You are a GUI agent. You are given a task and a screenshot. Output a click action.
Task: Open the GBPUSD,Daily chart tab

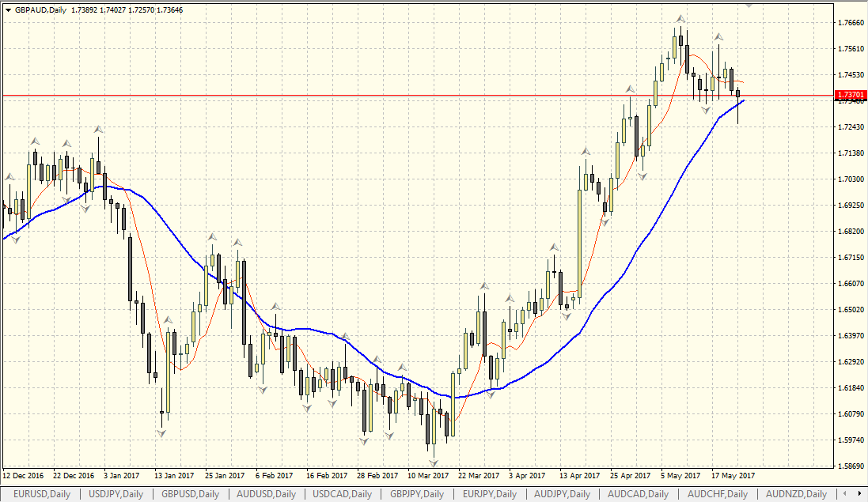pos(191,494)
